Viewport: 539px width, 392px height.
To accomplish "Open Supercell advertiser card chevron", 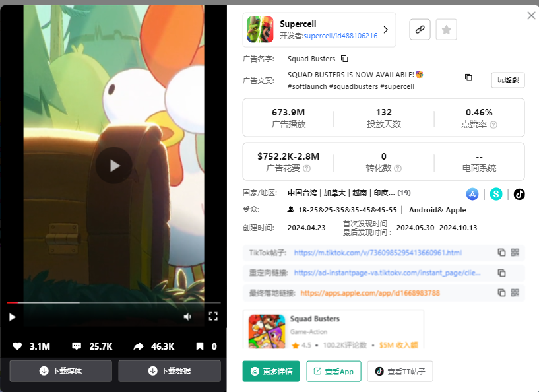I will (386, 30).
